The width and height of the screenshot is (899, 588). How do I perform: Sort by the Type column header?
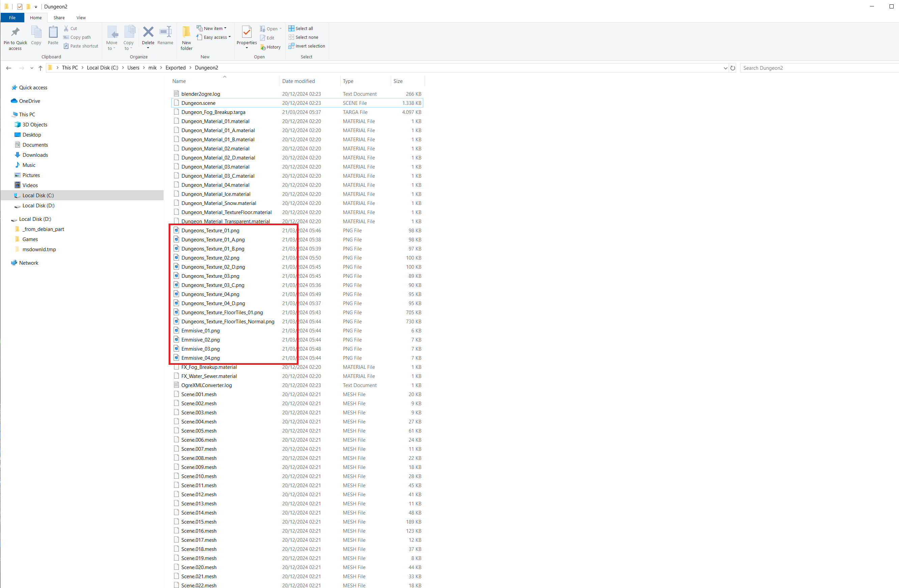(365, 81)
